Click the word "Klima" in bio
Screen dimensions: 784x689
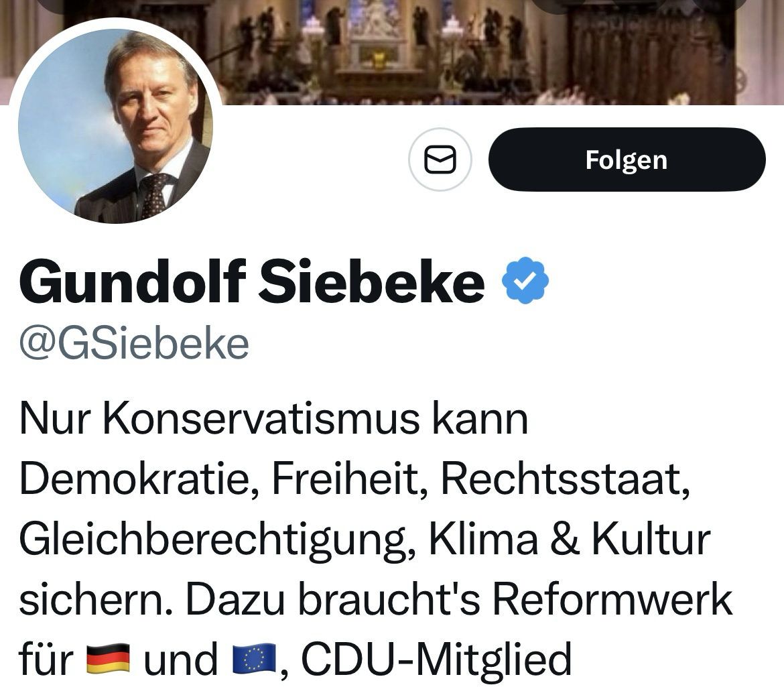pyautogui.click(x=482, y=539)
